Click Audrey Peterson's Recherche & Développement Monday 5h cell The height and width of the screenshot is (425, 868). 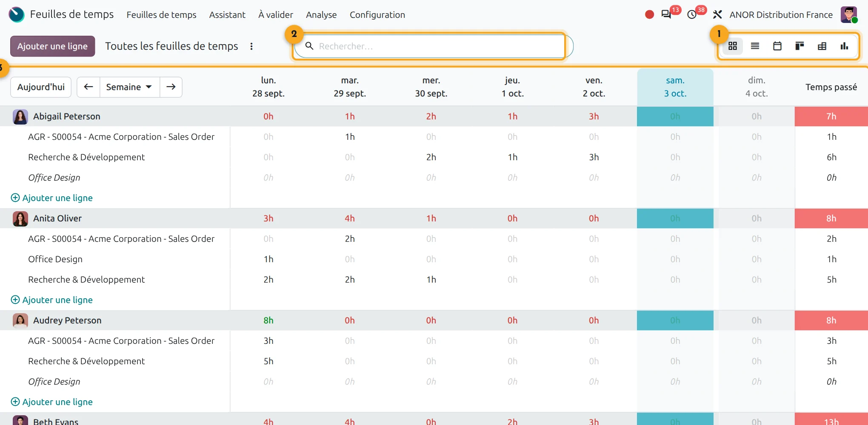268,361
